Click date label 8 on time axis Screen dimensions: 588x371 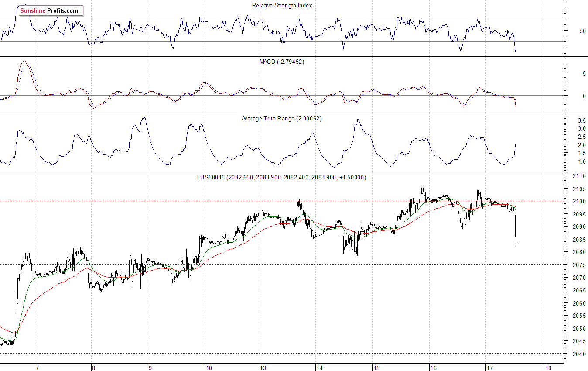pos(93,368)
